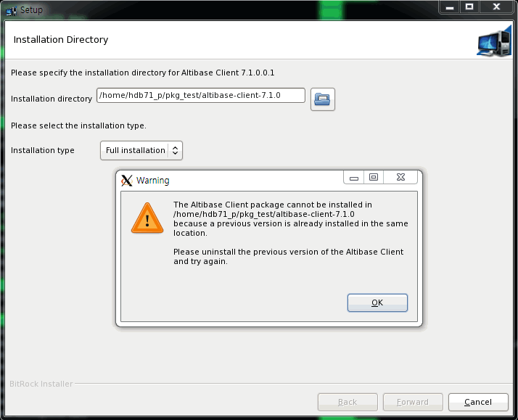The width and height of the screenshot is (518, 420).
Task: Maximize the Setup installer window
Action: tap(469, 7)
